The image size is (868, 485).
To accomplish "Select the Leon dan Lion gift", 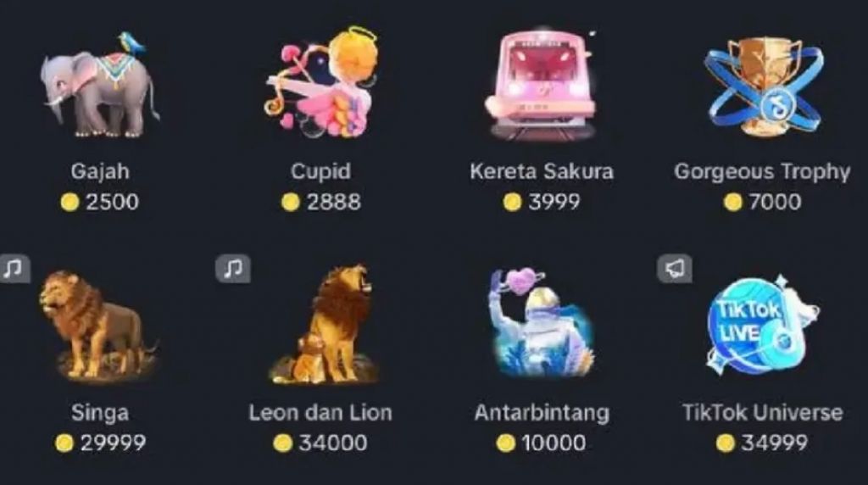I will (323, 325).
